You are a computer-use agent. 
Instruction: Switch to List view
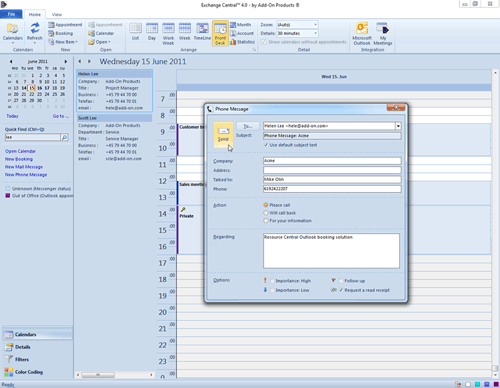pyautogui.click(x=135, y=32)
